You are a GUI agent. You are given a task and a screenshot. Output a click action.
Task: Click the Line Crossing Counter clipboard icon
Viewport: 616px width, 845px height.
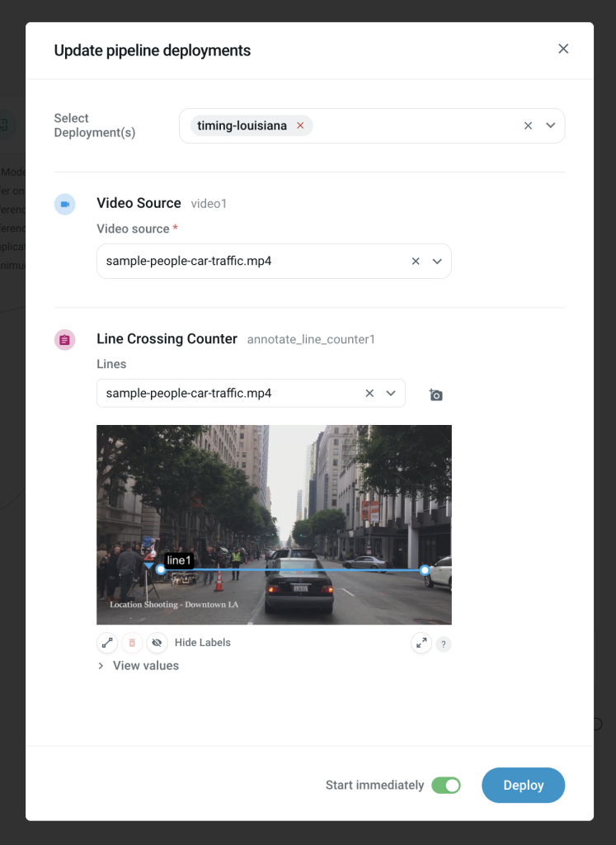(x=64, y=340)
